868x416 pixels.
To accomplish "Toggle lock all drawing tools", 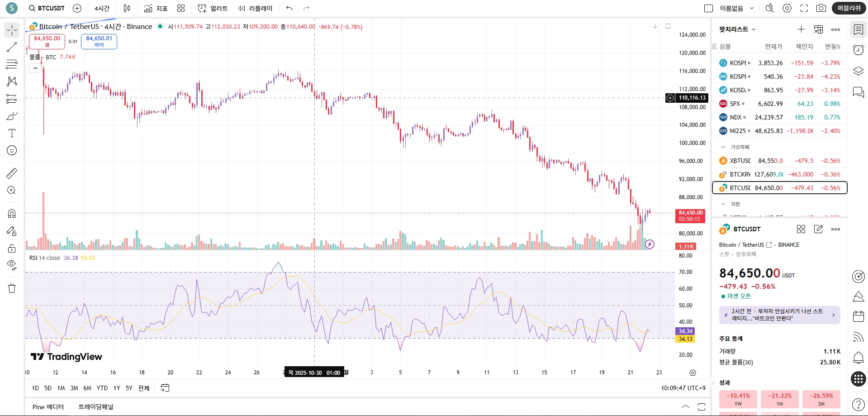I will (x=12, y=248).
